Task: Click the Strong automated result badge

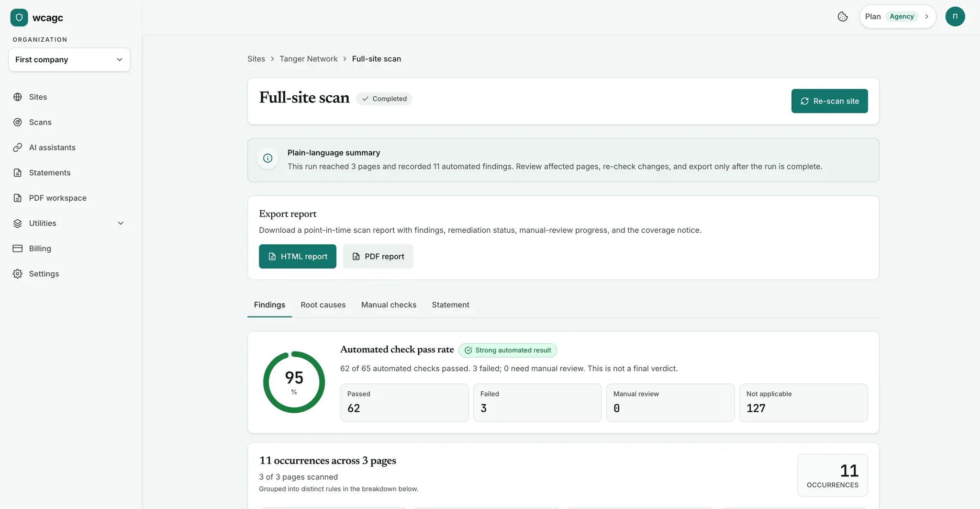Action: (x=508, y=351)
